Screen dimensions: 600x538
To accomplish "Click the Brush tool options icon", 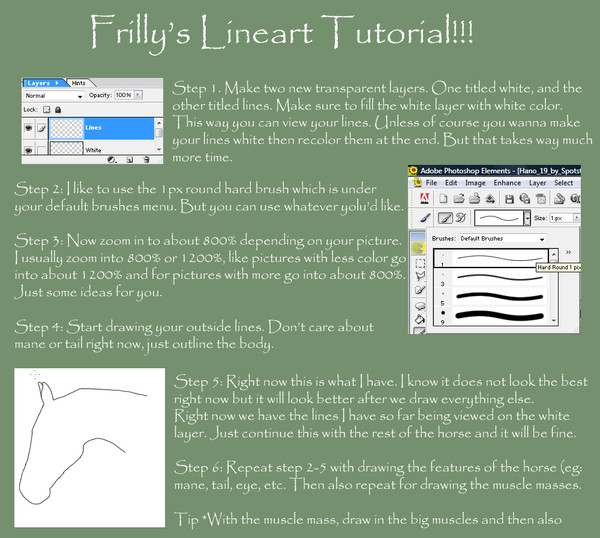I will click(425, 218).
